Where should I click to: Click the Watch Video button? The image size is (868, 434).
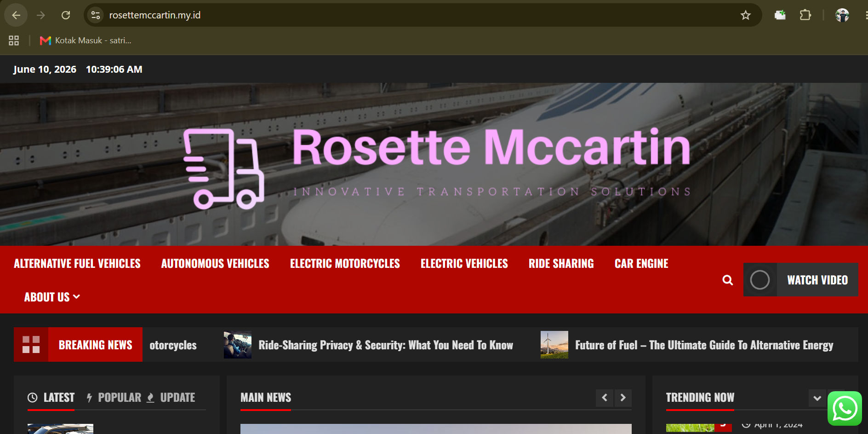coord(801,280)
